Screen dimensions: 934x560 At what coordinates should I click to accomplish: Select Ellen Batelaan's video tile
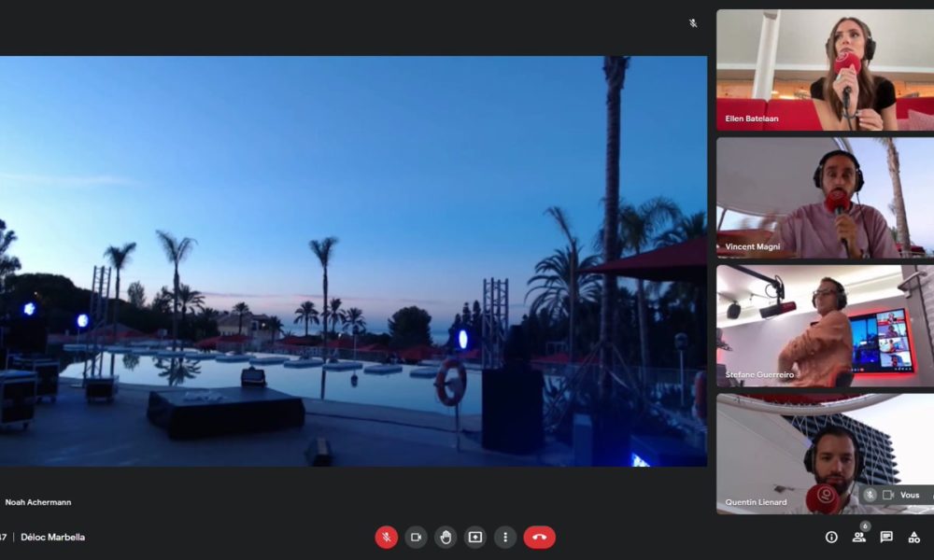coord(825,70)
